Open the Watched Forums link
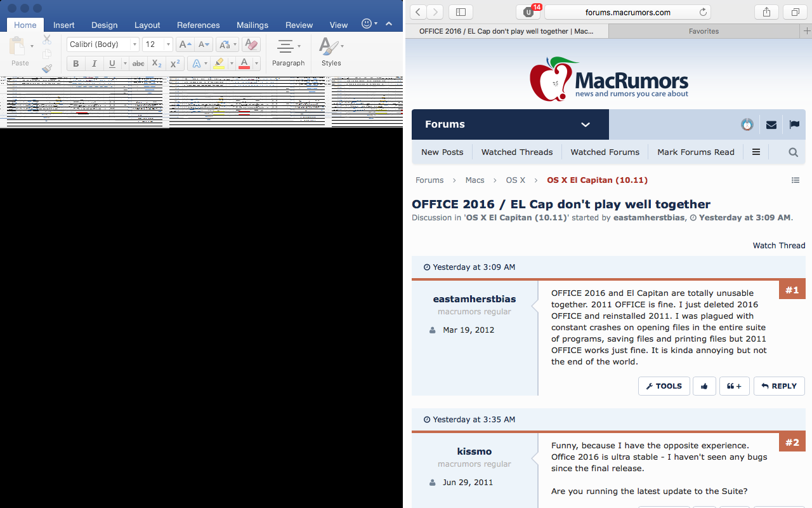The height and width of the screenshot is (508, 812). tap(605, 152)
